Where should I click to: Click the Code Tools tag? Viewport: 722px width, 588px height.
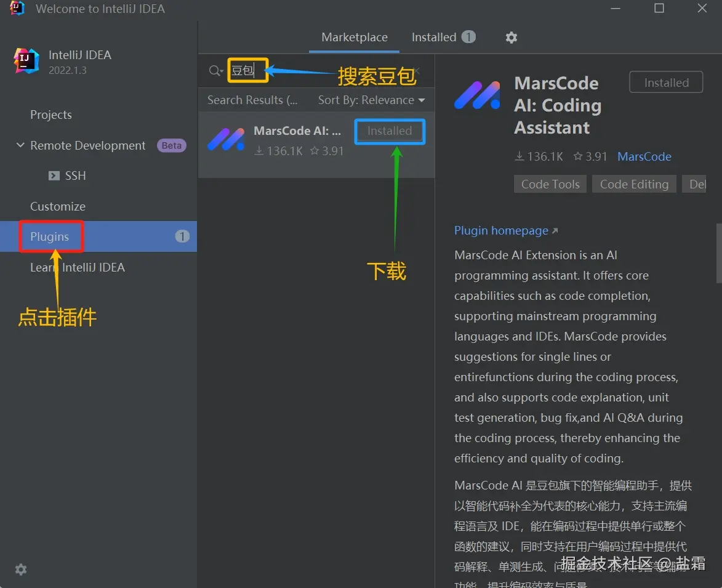(x=550, y=183)
